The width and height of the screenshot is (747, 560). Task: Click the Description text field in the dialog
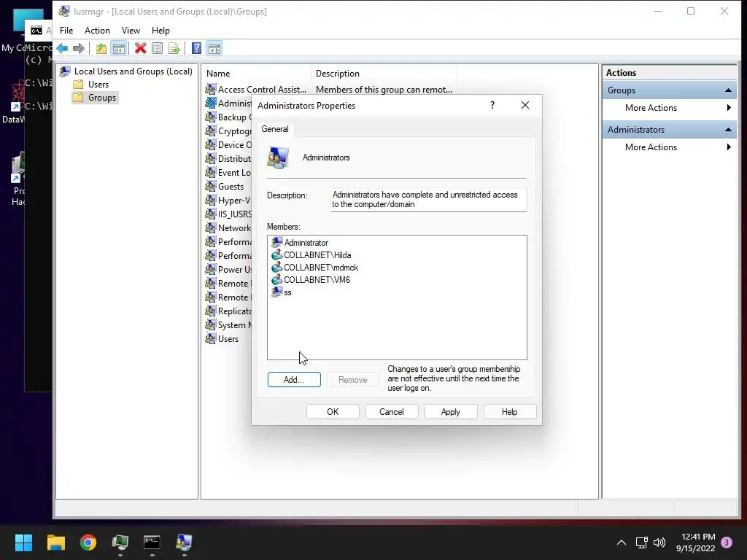click(429, 200)
